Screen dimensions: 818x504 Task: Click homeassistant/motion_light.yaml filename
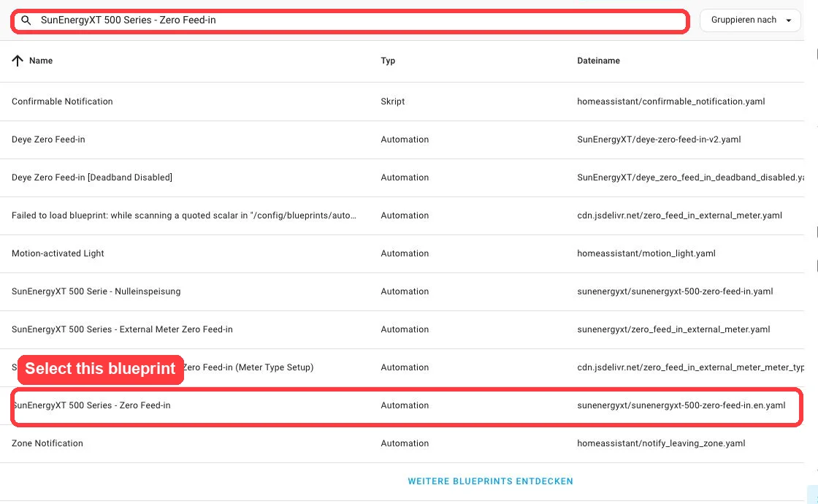tap(646, 253)
